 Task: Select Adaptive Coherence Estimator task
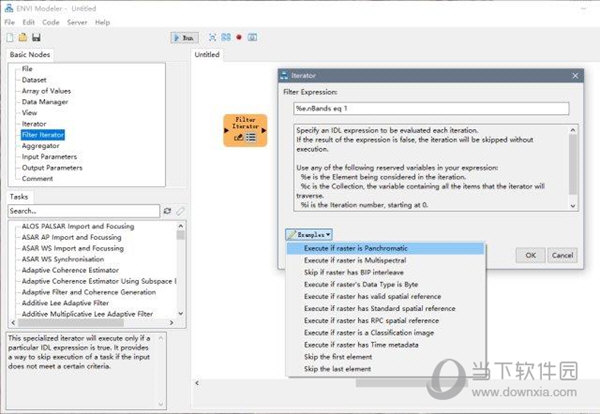70,270
